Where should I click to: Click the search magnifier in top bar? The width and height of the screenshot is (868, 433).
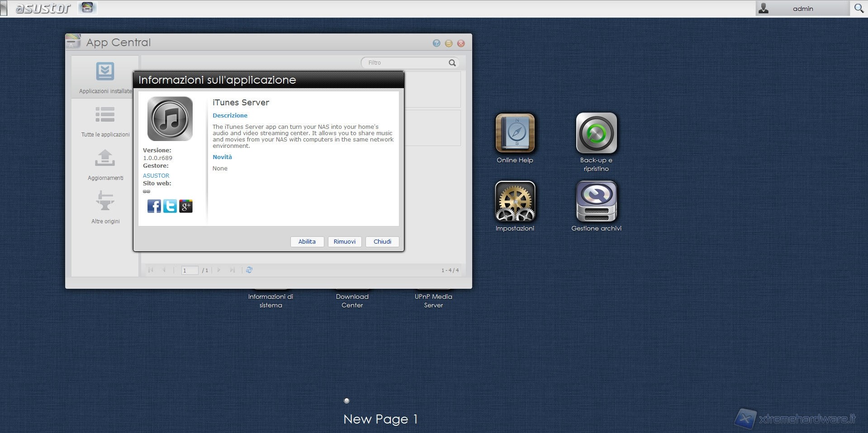(x=859, y=9)
